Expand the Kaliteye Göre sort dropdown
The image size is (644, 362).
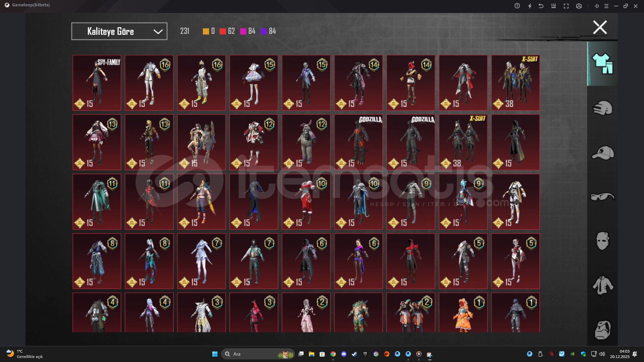pyautogui.click(x=119, y=31)
